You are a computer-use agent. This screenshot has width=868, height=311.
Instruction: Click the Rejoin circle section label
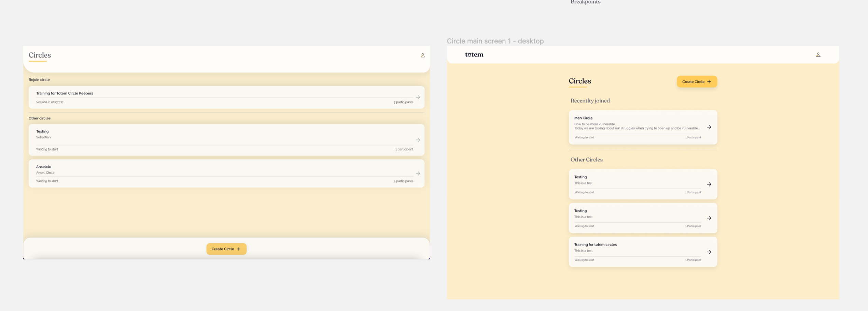38,79
